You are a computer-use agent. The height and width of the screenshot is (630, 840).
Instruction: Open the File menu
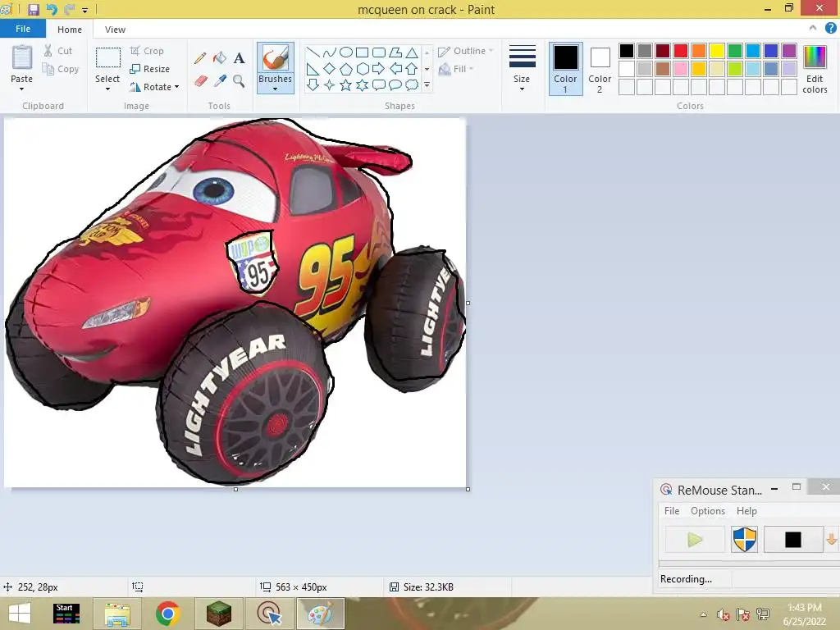click(x=23, y=29)
